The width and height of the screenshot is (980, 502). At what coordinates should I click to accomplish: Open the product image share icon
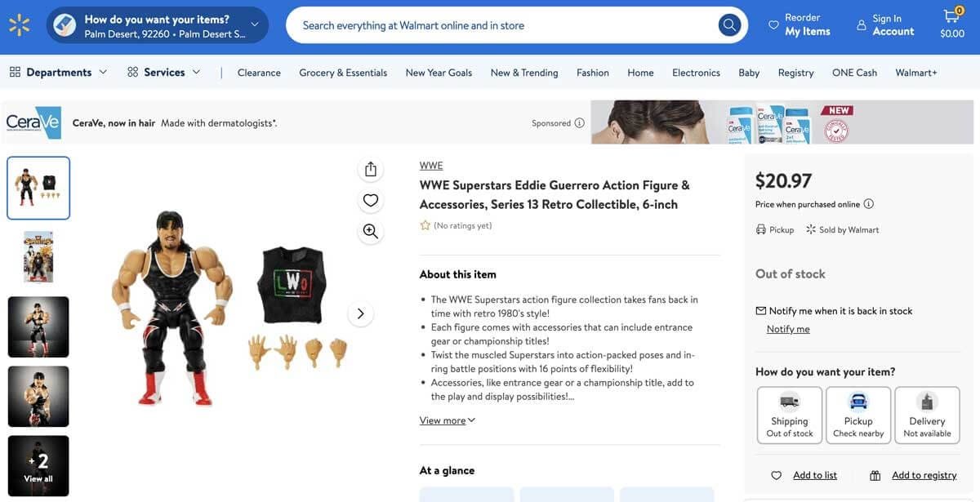(x=369, y=168)
